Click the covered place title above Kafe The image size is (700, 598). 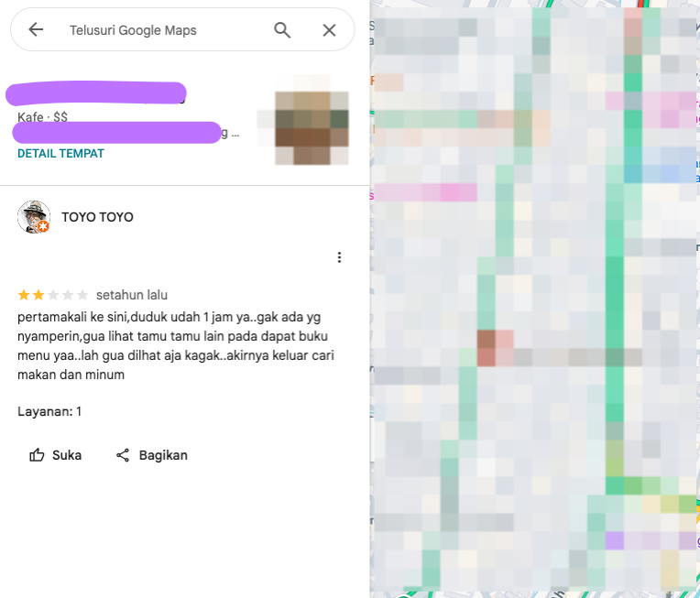pos(96,93)
